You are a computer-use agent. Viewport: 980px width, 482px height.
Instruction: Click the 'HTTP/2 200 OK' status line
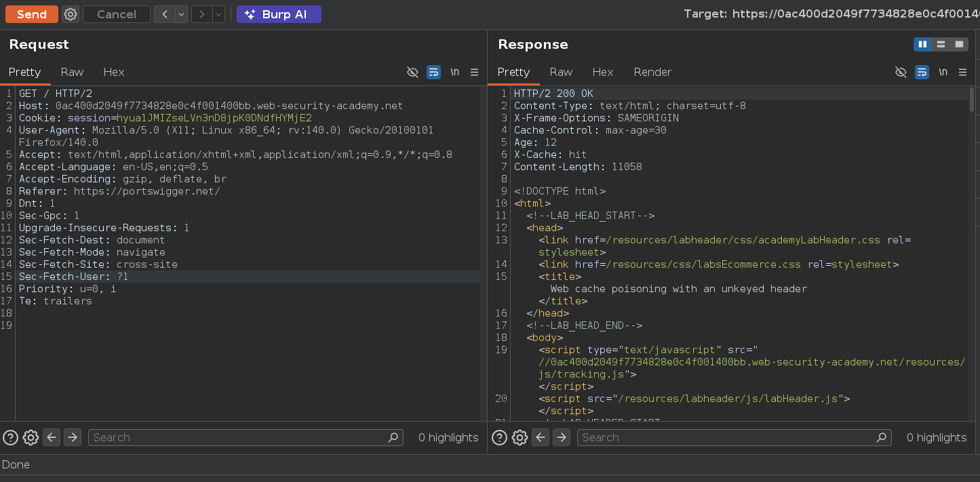pyautogui.click(x=553, y=94)
